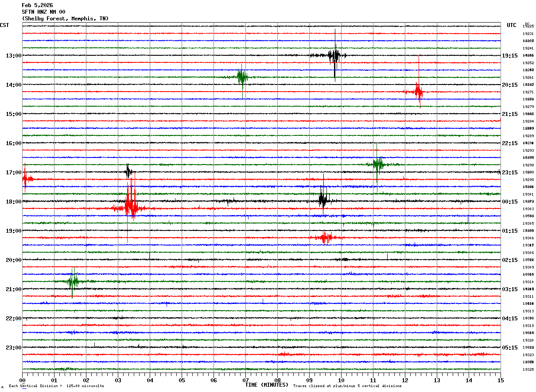Image resolution: width=536 pixels, height=392 pixels.
Task: Click the 21:15 UTC row label
Action: [x=510, y=114]
